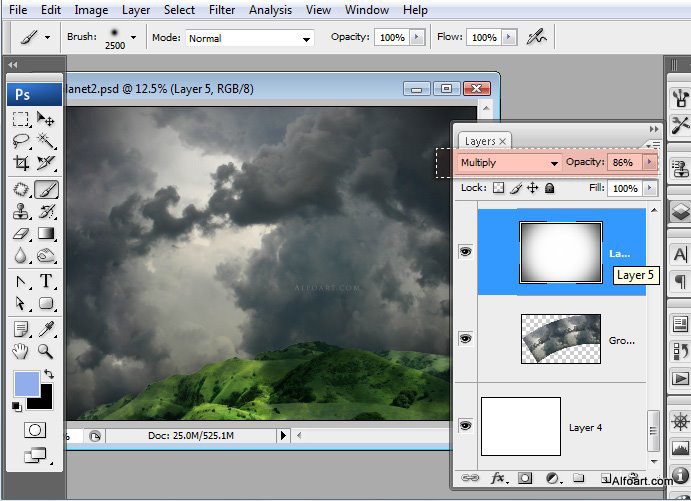Screen dimensions: 691x501
Task: Pick the Clone Stamp tool
Action: click(x=20, y=211)
